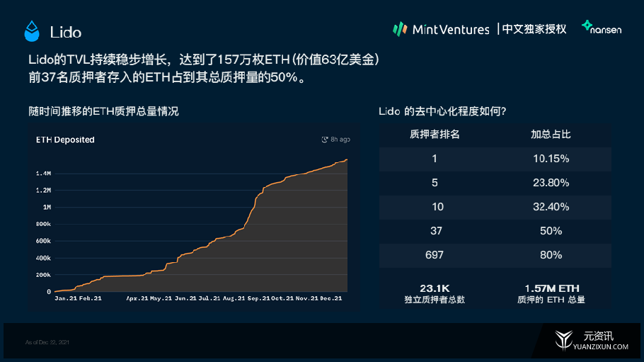This screenshot has width=644, height=362.
Task: Click the 'Mint Ventures' wordmark text
Action: click(x=451, y=30)
